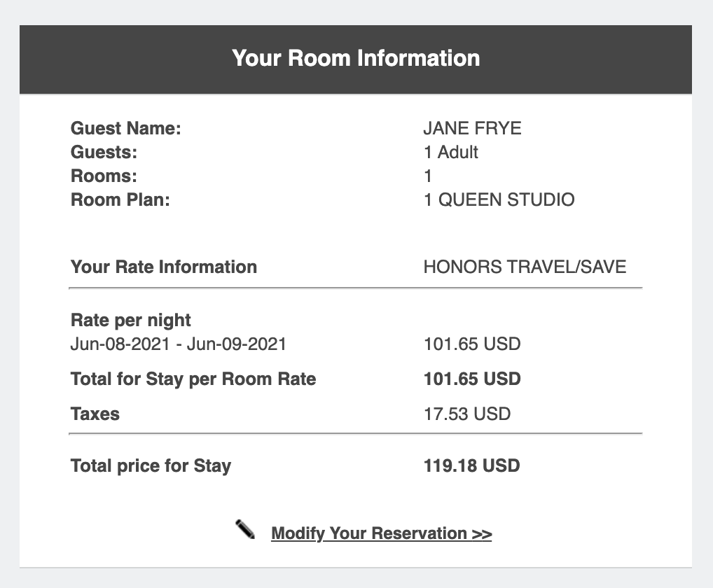Click the 1 Adult guests value
The image size is (713, 588).
pos(450,152)
